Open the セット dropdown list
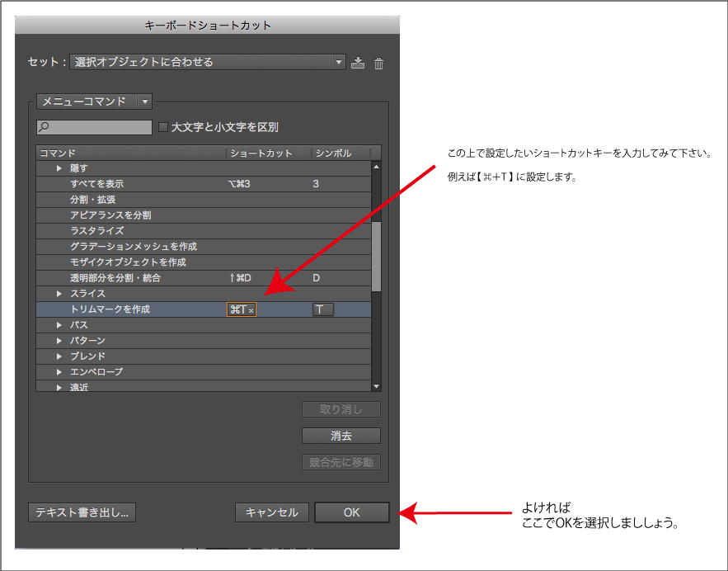 tap(338, 63)
